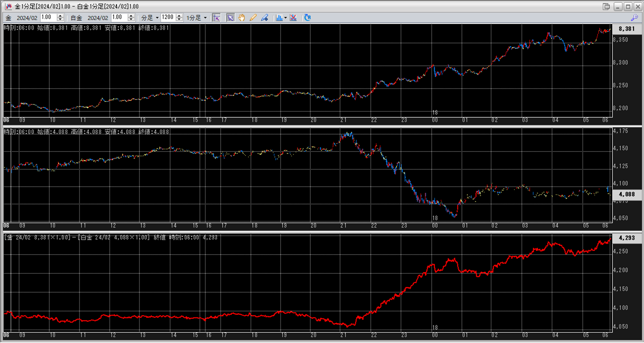Expand the 分足 chart type dropdown
The image size is (644, 343).
click(x=150, y=18)
